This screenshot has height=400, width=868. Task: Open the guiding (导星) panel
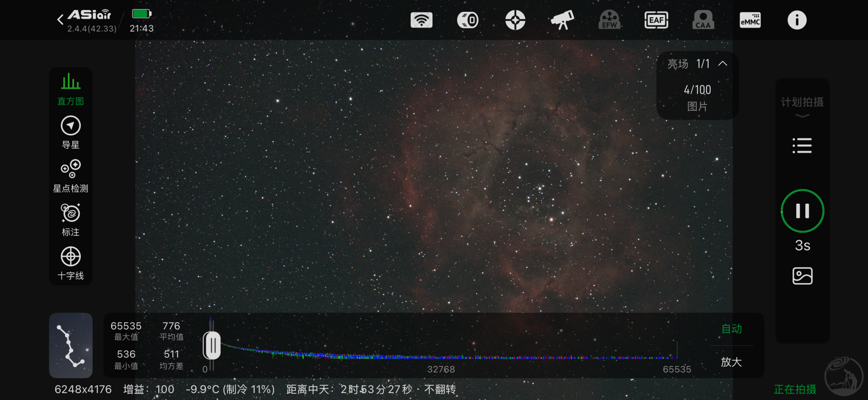coord(71,133)
